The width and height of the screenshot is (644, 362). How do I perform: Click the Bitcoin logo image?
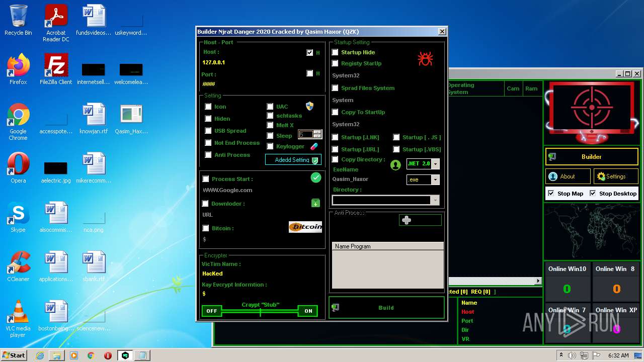tap(305, 227)
